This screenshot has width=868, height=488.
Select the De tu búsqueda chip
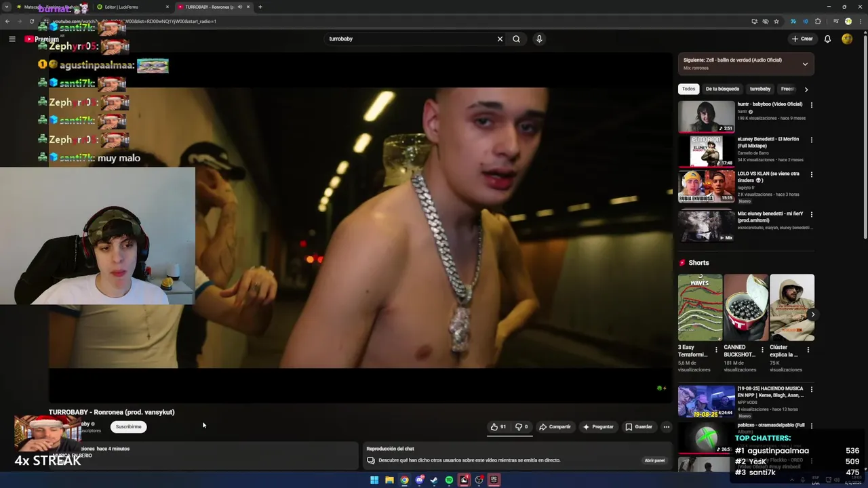point(722,89)
